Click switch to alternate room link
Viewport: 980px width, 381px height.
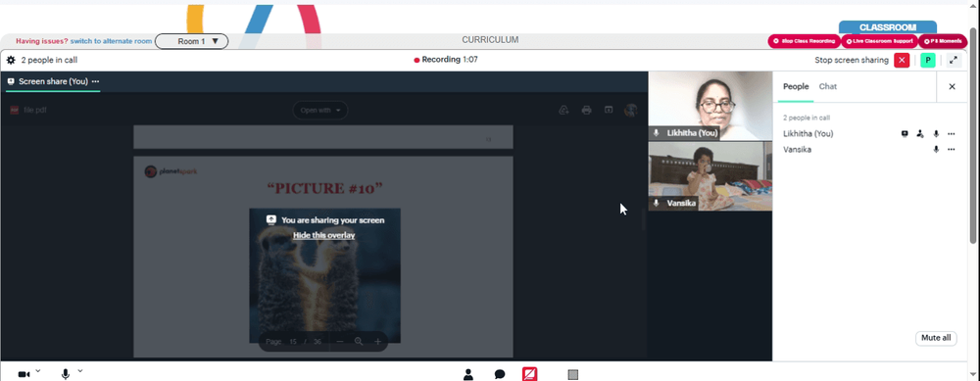(x=112, y=41)
